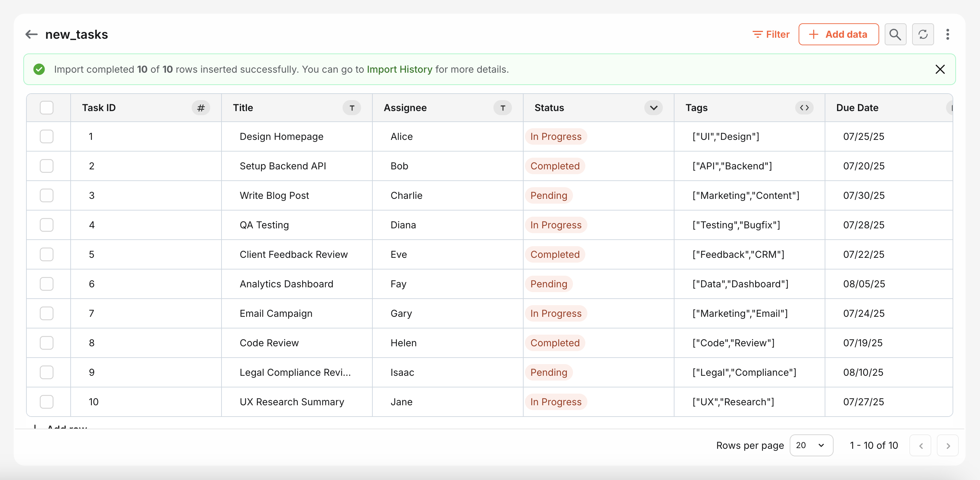
Task: Click the refresh table icon
Action: [x=922, y=34]
